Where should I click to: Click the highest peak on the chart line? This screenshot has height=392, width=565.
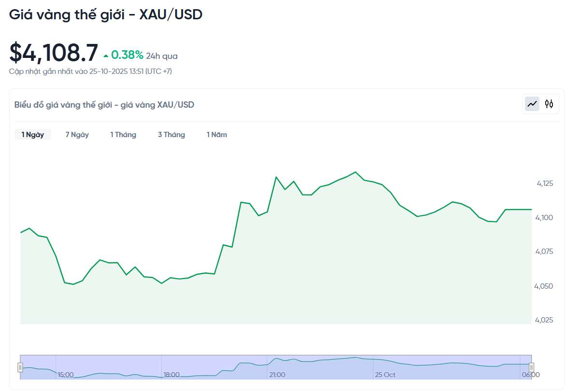click(x=355, y=172)
